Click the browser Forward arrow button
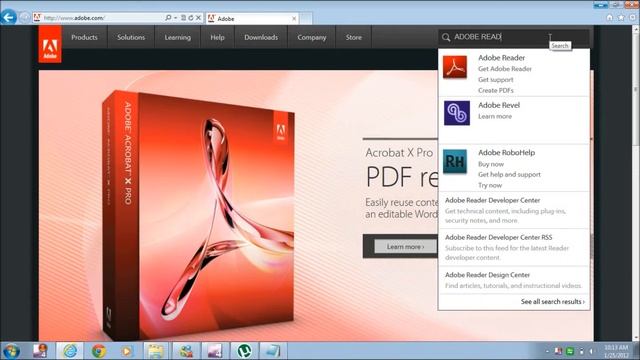This screenshot has width=640, height=360. [x=24, y=18]
